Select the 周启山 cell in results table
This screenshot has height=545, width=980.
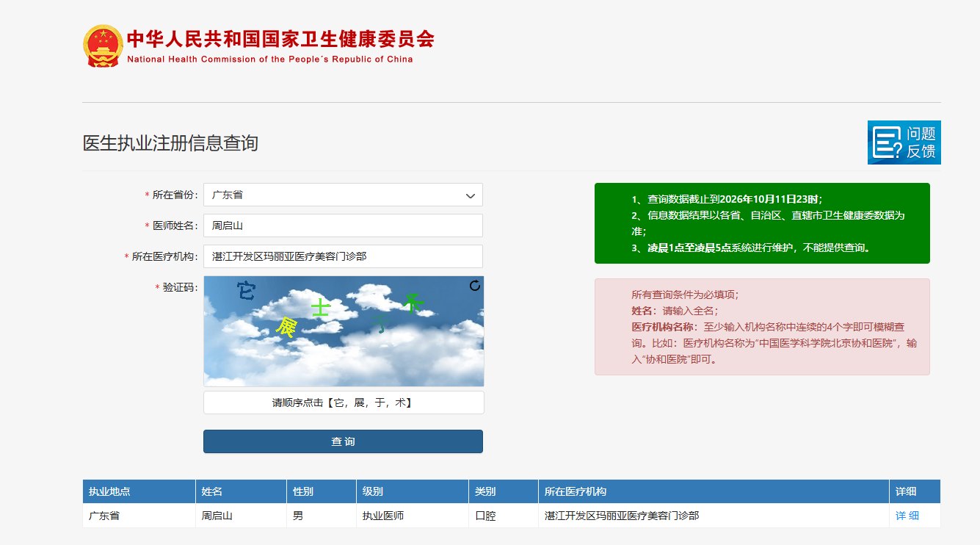point(241,516)
